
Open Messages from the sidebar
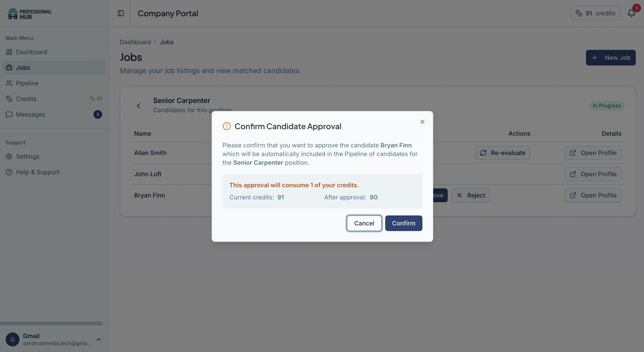pos(31,114)
